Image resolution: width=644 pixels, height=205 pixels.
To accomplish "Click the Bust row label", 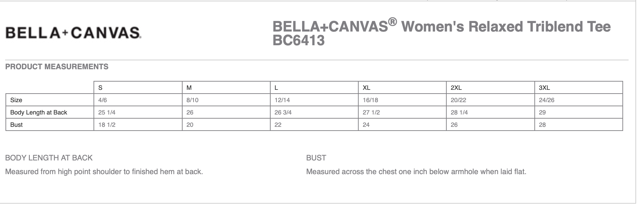I will click(x=16, y=125).
